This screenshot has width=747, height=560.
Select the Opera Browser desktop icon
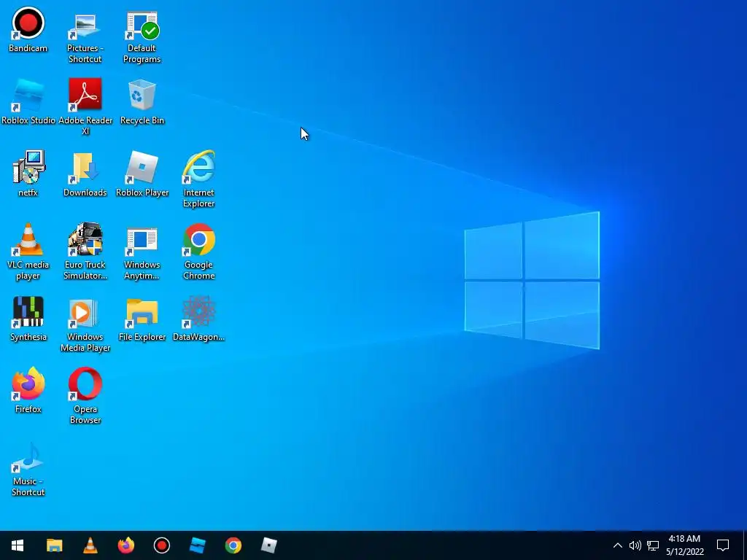tap(85, 396)
